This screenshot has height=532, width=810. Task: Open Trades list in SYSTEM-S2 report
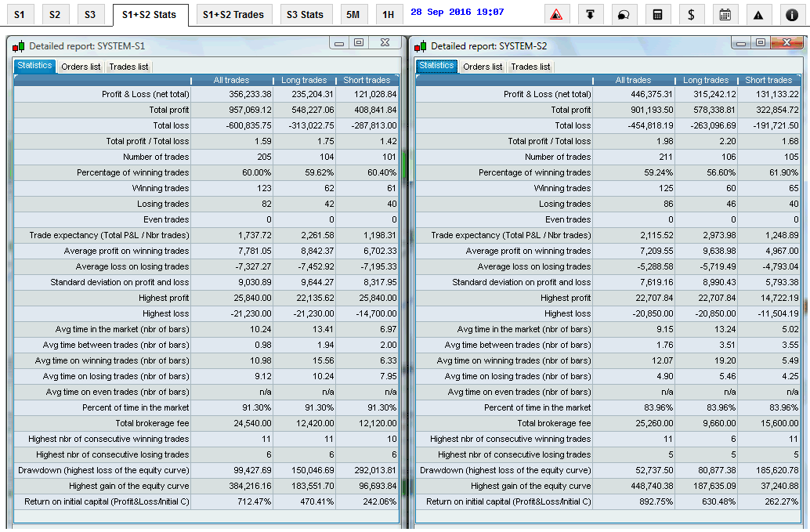point(530,67)
